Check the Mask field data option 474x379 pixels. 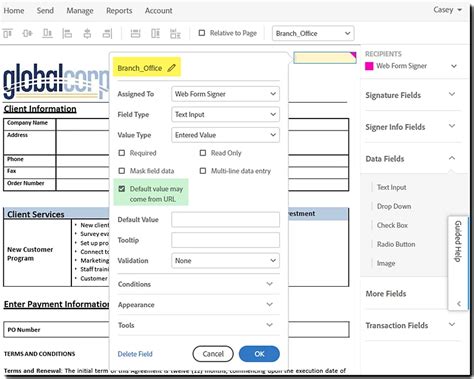pyautogui.click(x=122, y=171)
